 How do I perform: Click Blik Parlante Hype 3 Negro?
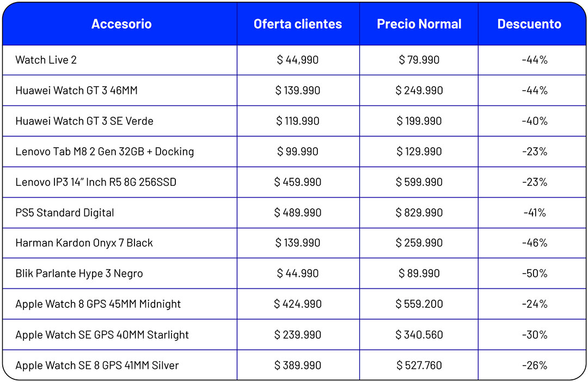[x=79, y=274]
